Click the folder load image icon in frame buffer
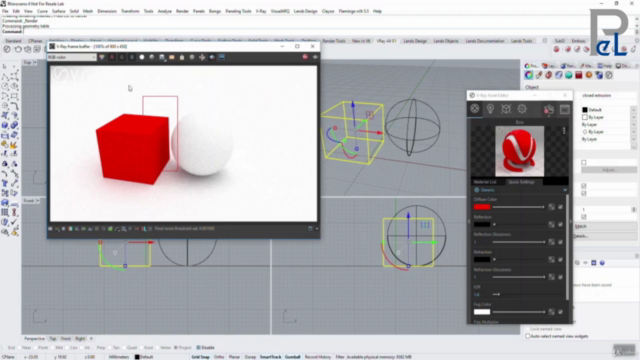 pyautogui.click(x=172, y=57)
